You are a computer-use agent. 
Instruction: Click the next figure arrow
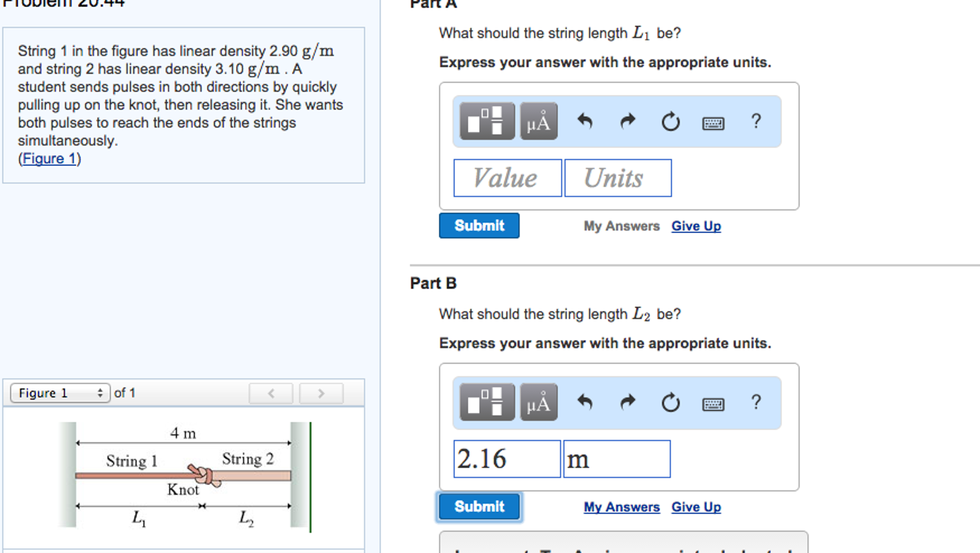click(x=320, y=393)
